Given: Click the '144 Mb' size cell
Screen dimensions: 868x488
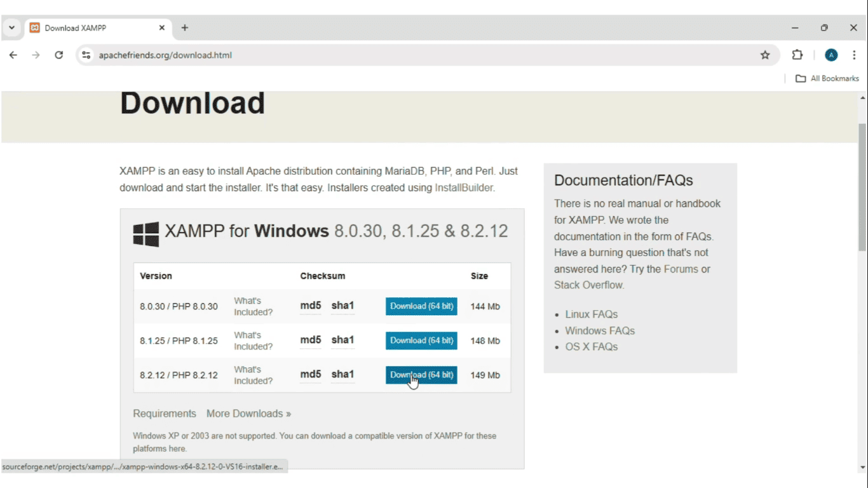Looking at the screenshot, I should tap(485, 306).
